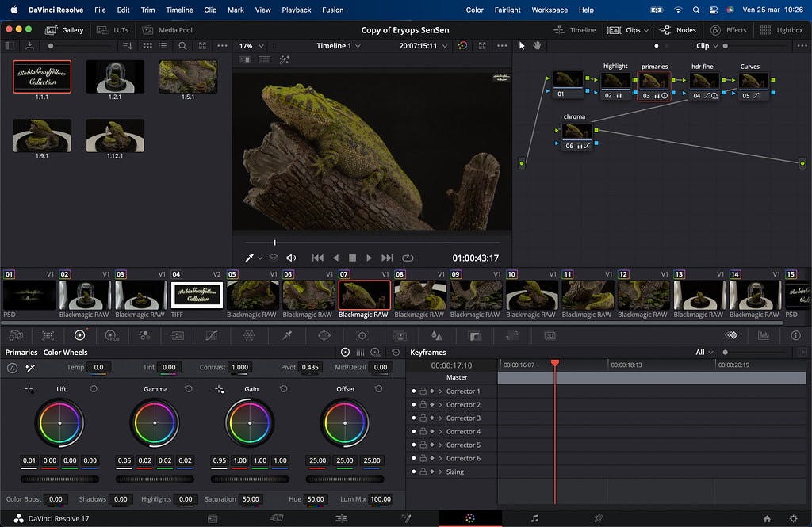Viewport: 812px width, 527px height.
Task: Expand the Corrector 3 keyframe track
Action: click(440, 418)
